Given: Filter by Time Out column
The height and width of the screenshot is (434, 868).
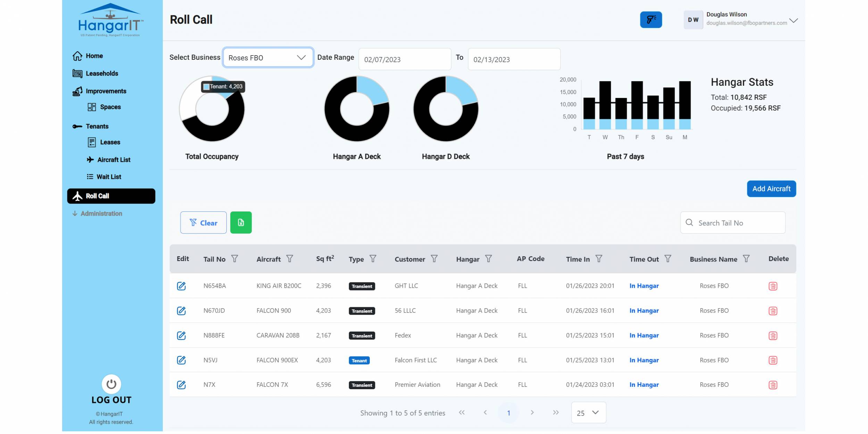Looking at the screenshot, I should (668, 259).
